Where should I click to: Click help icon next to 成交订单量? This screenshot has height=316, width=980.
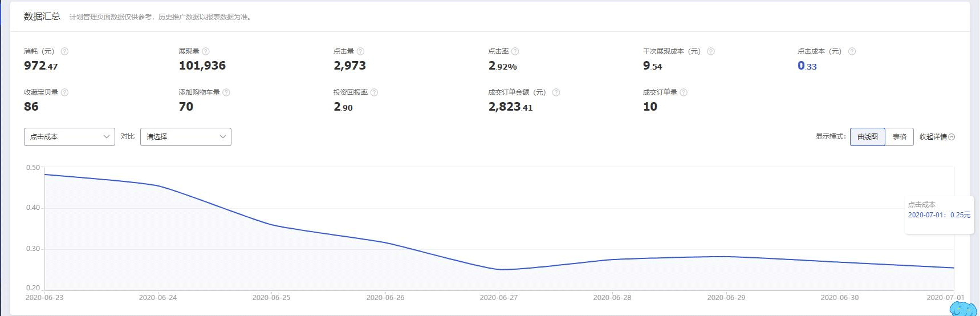coord(684,92)
